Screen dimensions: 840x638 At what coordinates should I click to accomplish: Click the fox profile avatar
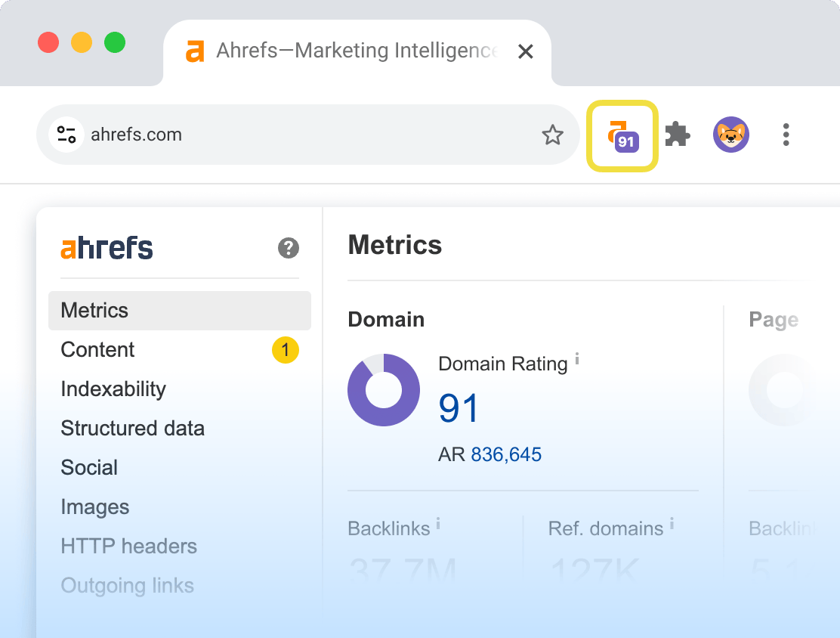pos(730,135)
